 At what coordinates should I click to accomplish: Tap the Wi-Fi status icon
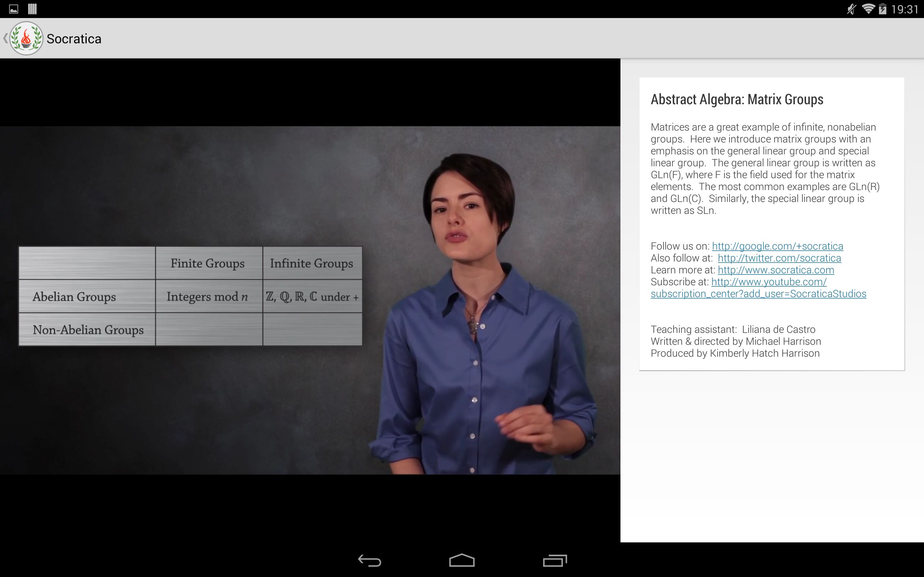pyautogui.click(x=868, y=9)
